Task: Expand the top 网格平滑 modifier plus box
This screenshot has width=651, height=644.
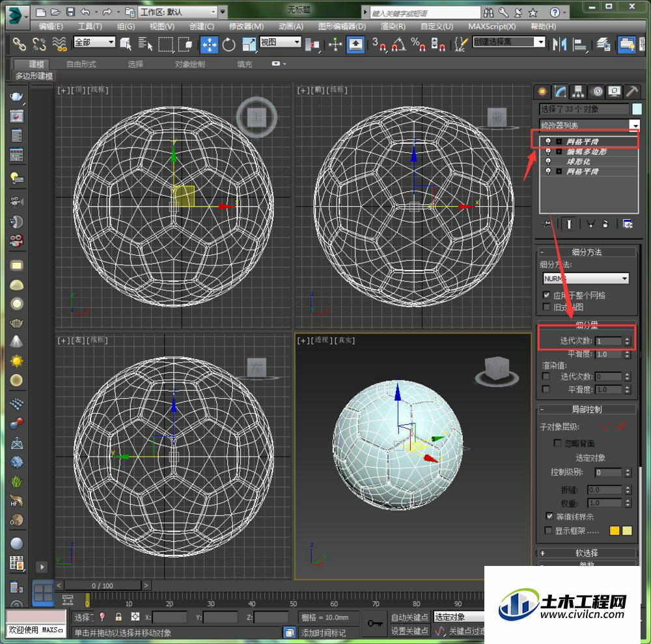Action: 559,142
